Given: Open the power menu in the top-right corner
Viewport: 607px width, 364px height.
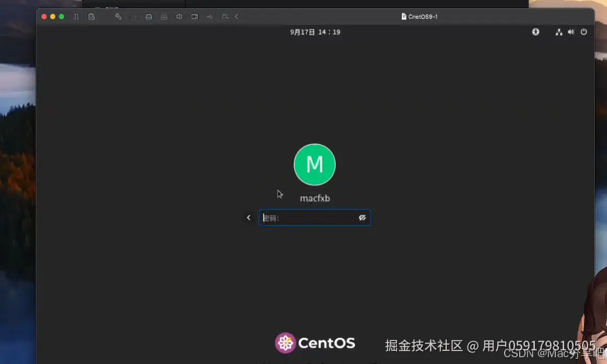Looking at the screenshot, I should 583,32.
